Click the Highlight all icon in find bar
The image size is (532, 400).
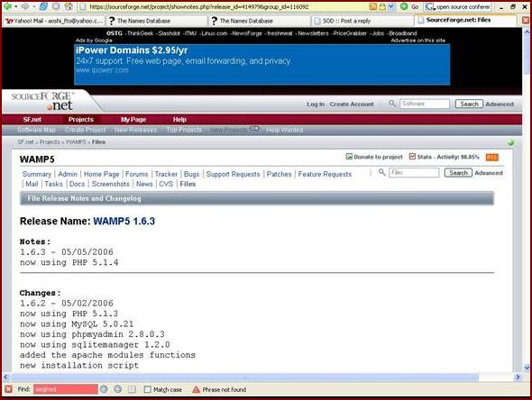pos(132,389)
